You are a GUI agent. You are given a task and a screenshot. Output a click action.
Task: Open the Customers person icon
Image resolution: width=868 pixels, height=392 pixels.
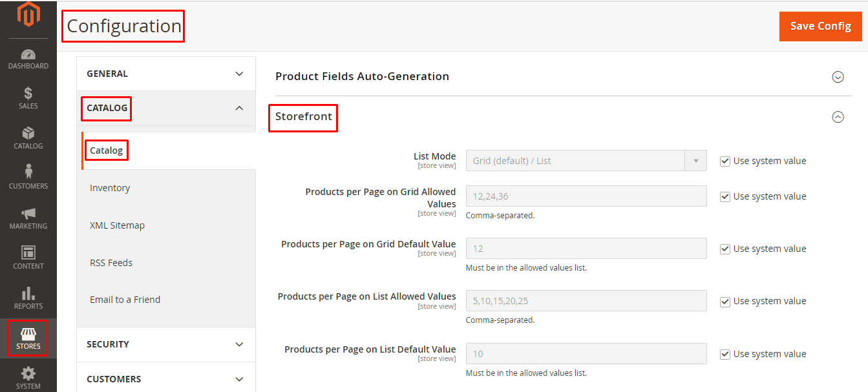(x=28, y=172)
